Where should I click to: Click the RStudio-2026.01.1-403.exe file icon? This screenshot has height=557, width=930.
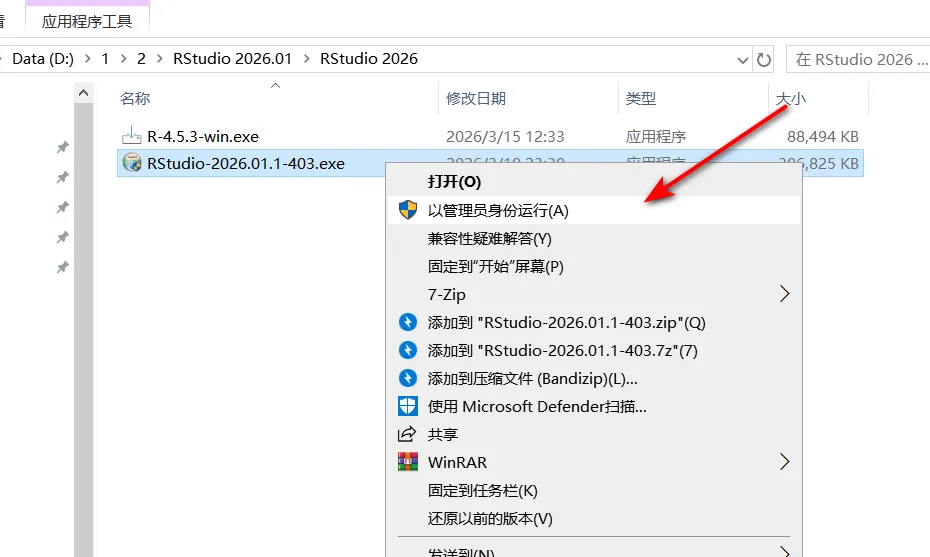click(131, 163)
